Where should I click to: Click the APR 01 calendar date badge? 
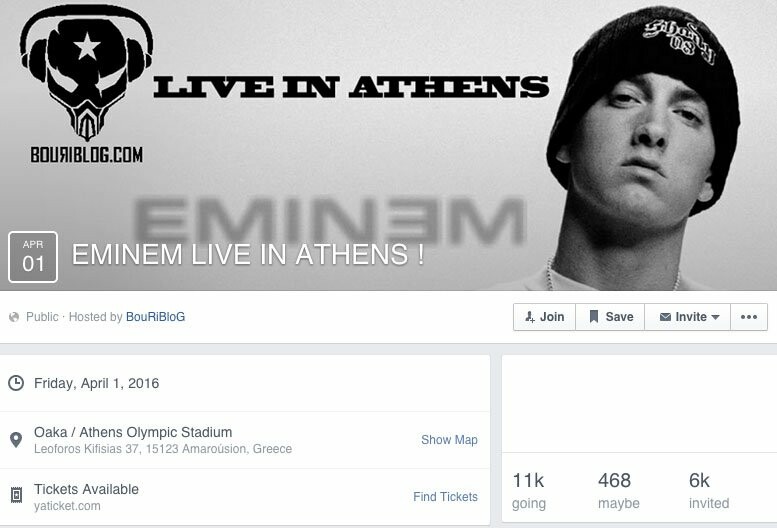point(33,257)
